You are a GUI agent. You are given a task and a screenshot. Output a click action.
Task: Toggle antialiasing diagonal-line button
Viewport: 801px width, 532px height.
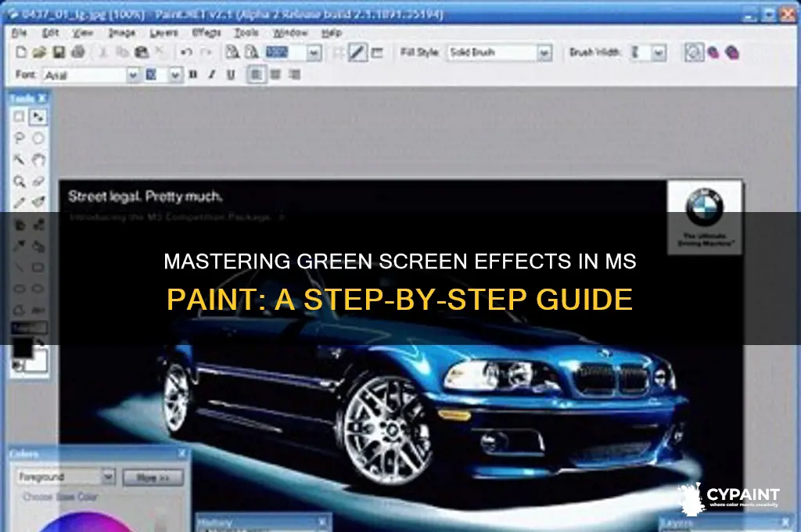coord(357,52)
